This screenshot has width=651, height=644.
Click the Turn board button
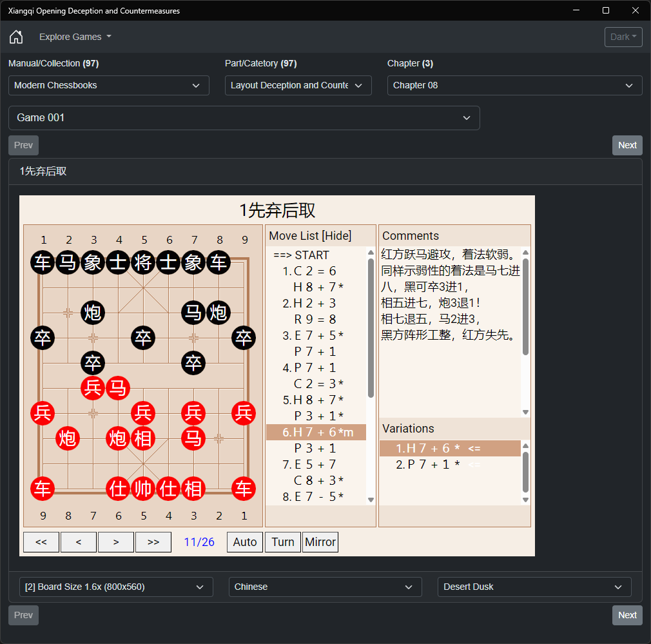click(x=283, y=542)
